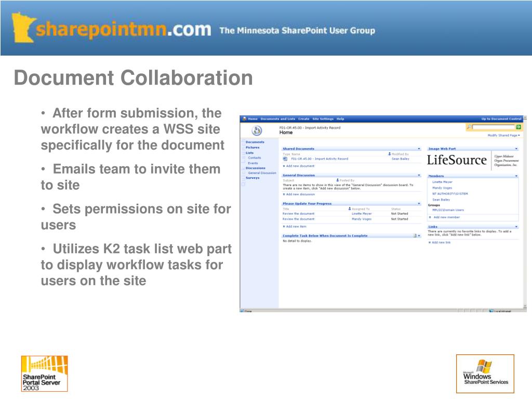Click Sean Bailey in Modified By column
Viewport: 532px width, 399px height.
[401, 159]
